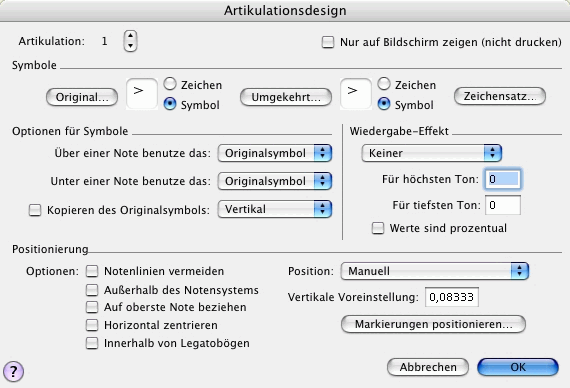Open the help question mark icon
Screen dimensions: 570x388
(x=13, y=371)
